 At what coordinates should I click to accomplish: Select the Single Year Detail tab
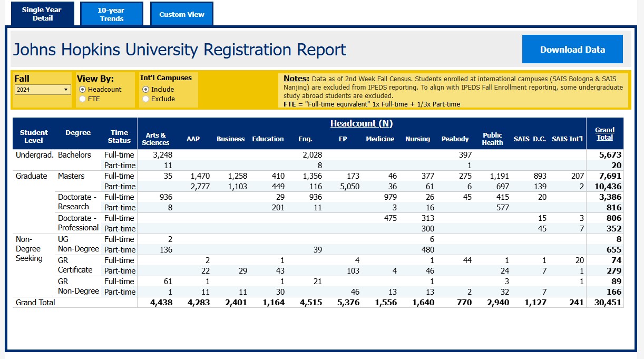tap(43, 14)
